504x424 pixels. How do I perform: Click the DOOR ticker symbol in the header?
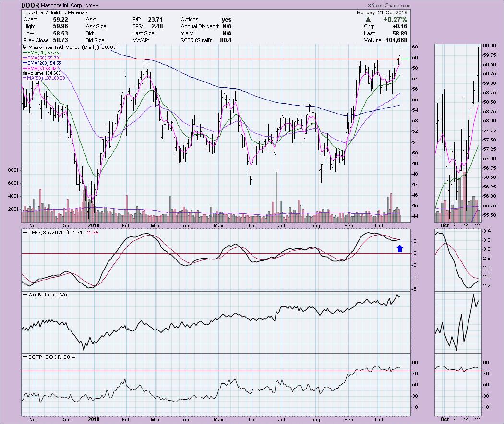pyautogui.click(x=30, y=5)
